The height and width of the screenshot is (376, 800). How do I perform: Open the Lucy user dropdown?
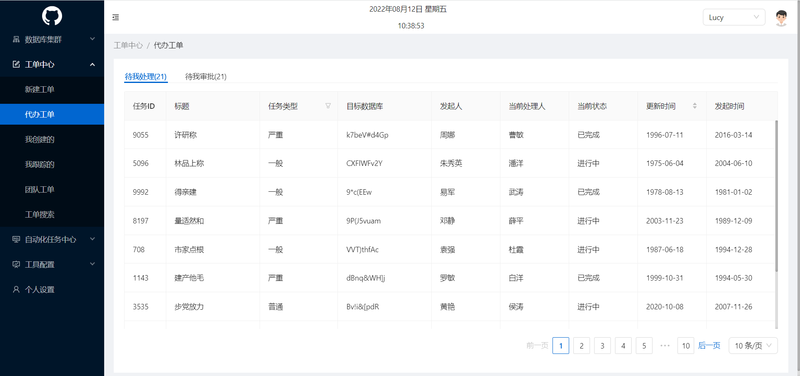(734, 17)
